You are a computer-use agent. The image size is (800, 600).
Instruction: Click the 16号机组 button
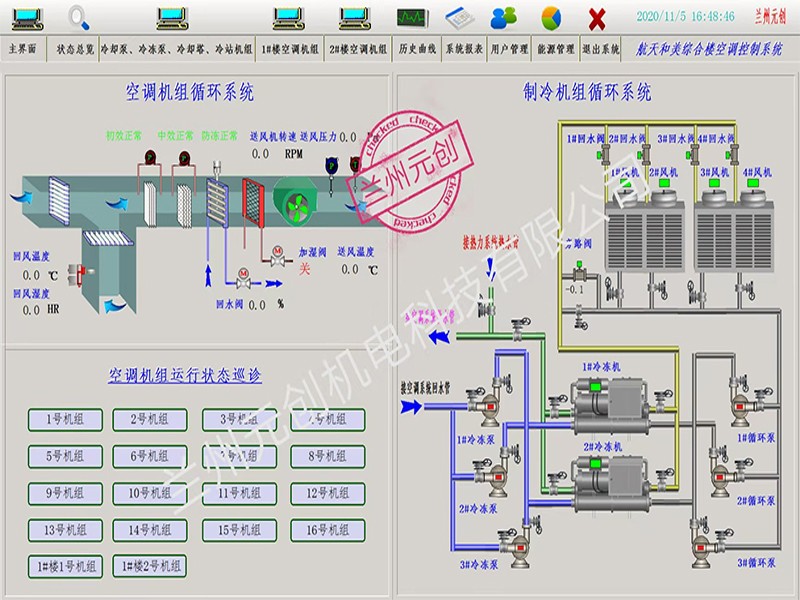click(x=328, y=530)
